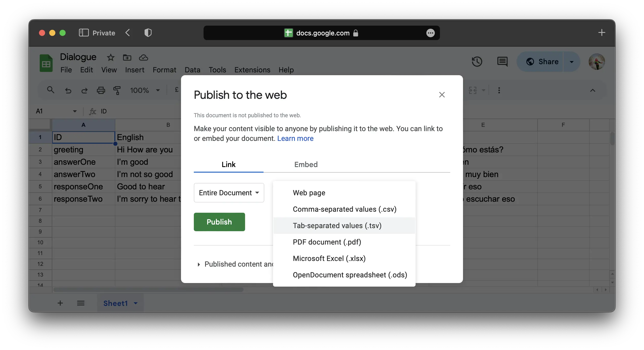Open version history icon
Image resolution: width=644 pixels, height=350 pixels.
pyautogui.click(x=477, y=62)
